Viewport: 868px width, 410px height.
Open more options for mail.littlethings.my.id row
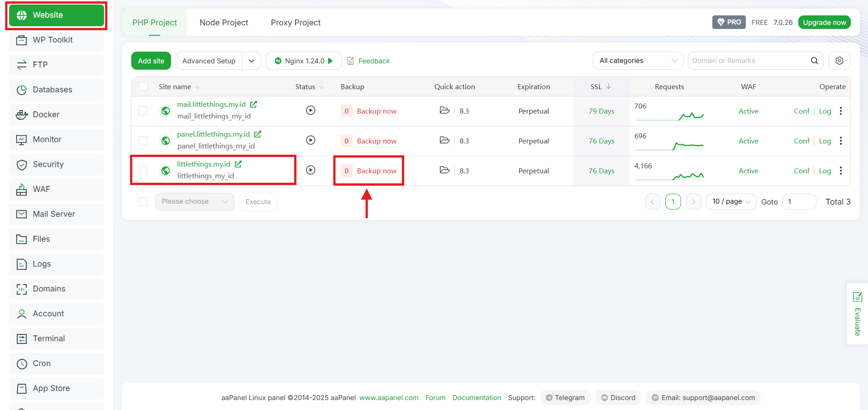[x=841, y=111]
